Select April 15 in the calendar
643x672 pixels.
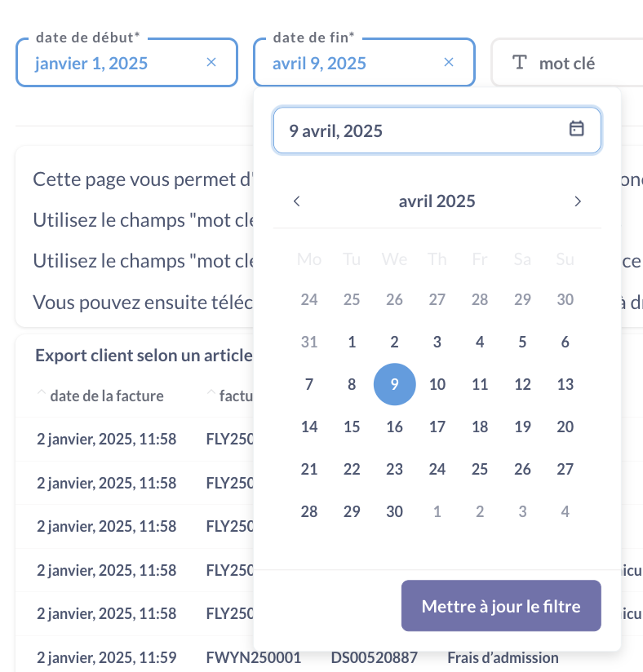[352, 427]
